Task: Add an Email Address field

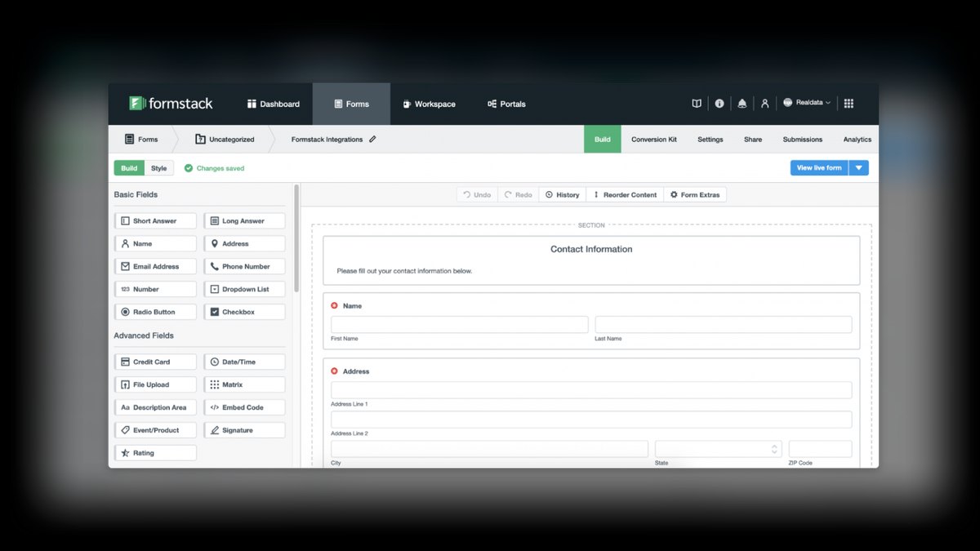Action: pyautogui.click(x=155, y=267)
